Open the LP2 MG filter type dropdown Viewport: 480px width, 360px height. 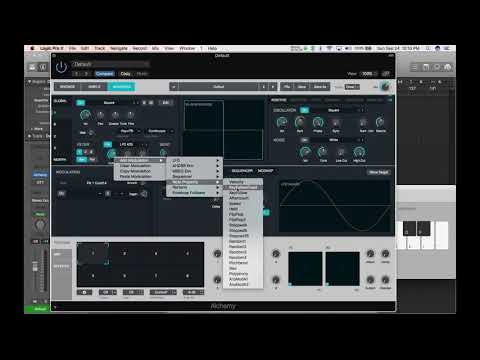click(127, 144)
